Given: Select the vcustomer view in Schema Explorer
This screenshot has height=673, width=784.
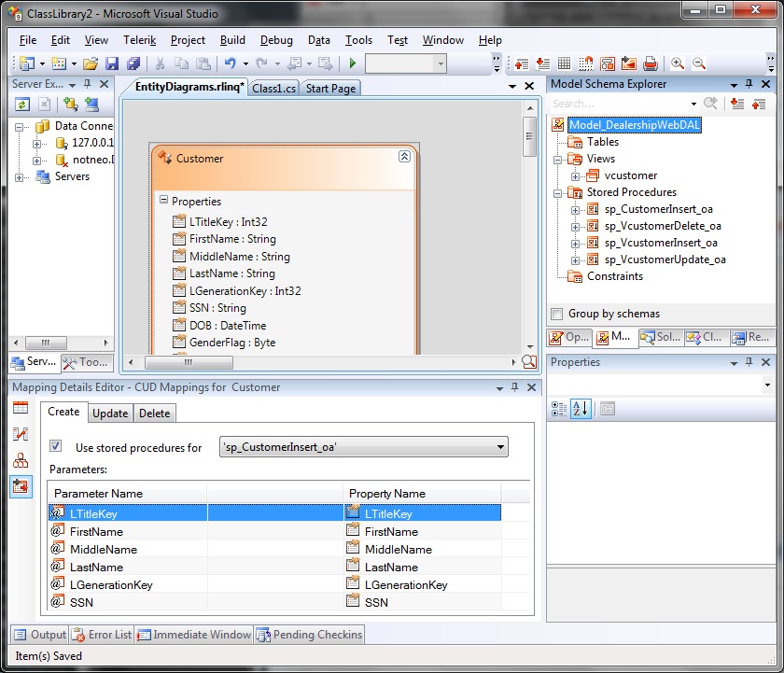Looking at the screenshot, I should 630,175.
